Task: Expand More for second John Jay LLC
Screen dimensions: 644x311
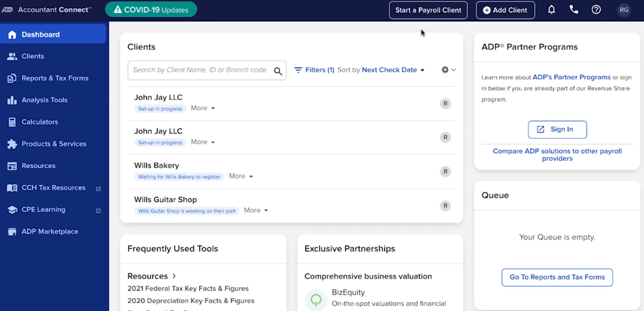Action: [x=203, y=142]
